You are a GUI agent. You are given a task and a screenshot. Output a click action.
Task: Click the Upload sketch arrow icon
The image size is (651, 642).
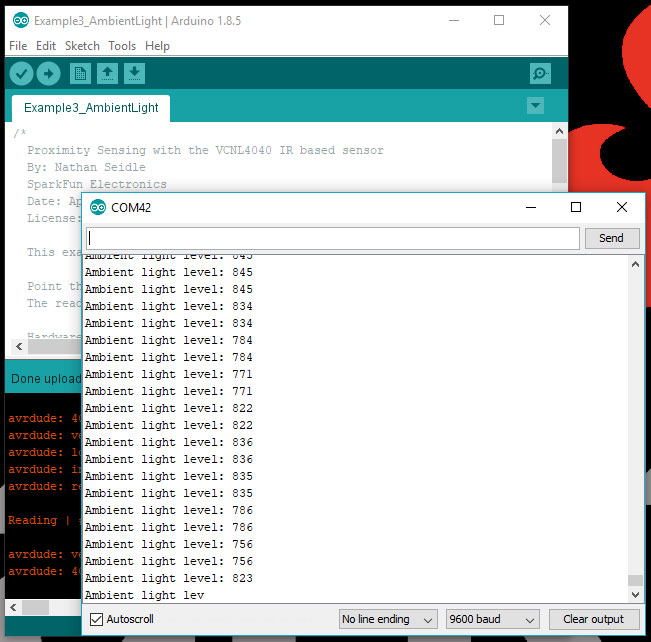[x=48, y=74]
